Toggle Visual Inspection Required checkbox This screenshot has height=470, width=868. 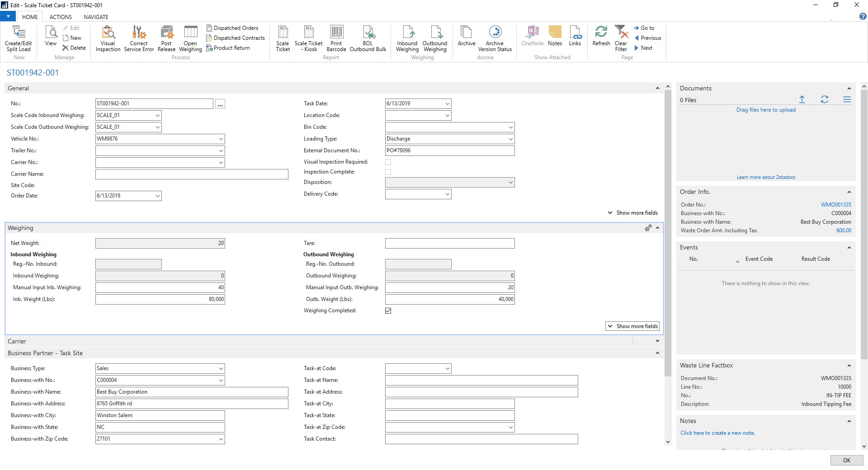(388, 162)
